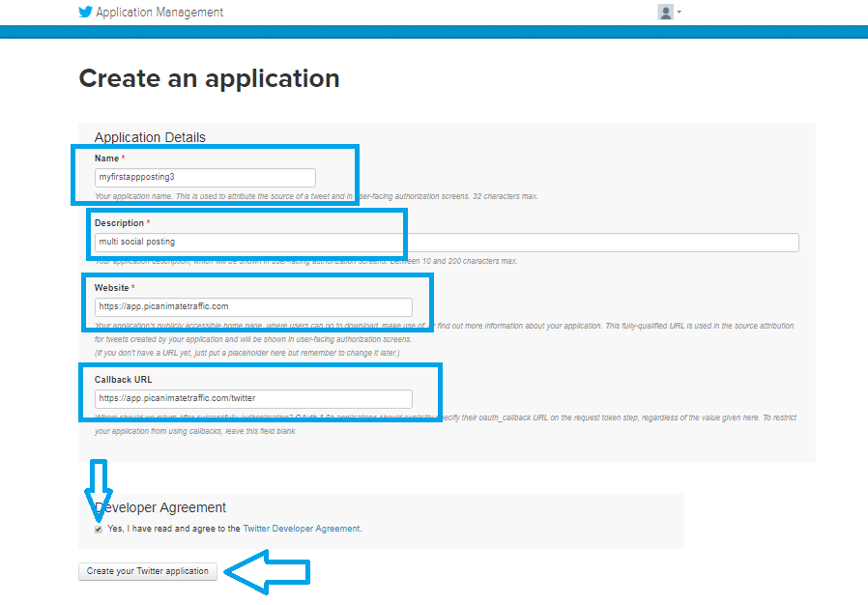Toggle the Developer Agreement checkbox

coord(99,530)
